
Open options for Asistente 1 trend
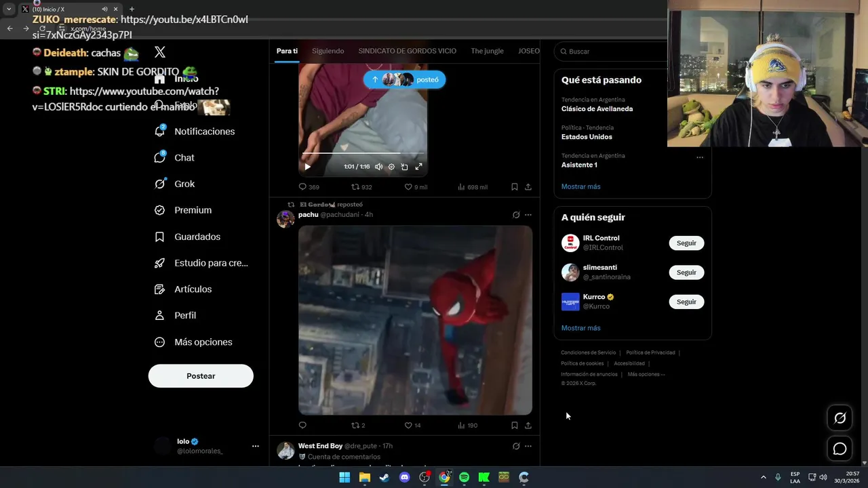pos(700,158)
